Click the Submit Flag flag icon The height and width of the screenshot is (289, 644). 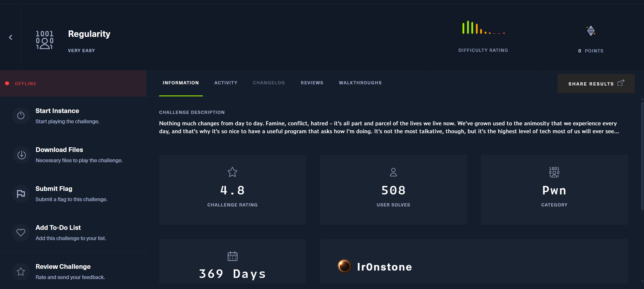tap(21, 194)
